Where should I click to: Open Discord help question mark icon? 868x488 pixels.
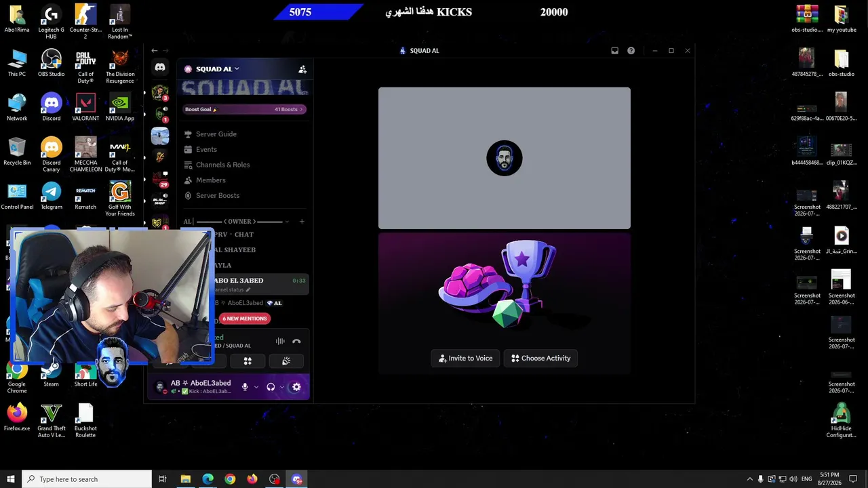[x=631, y=51]
